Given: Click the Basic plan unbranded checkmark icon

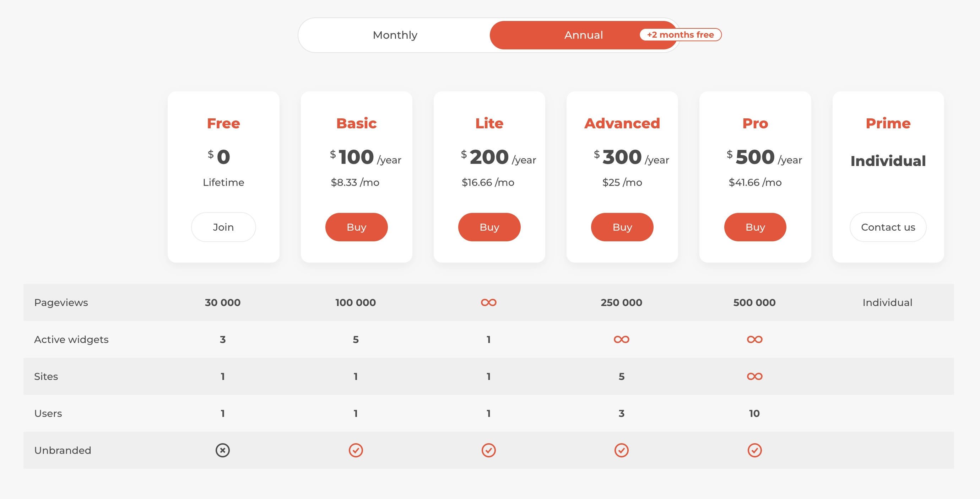Looking at the screenshot, I should [356, 450].
